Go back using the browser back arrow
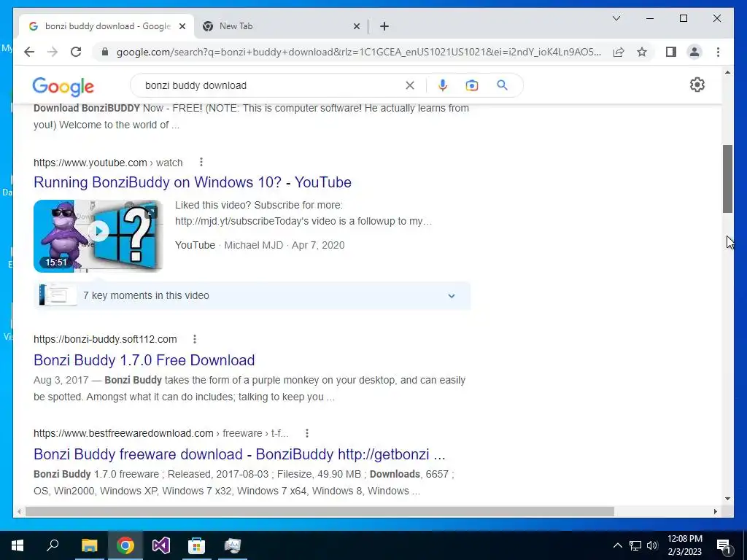This screenshot has width=747, height=560. tap(29, 52)
